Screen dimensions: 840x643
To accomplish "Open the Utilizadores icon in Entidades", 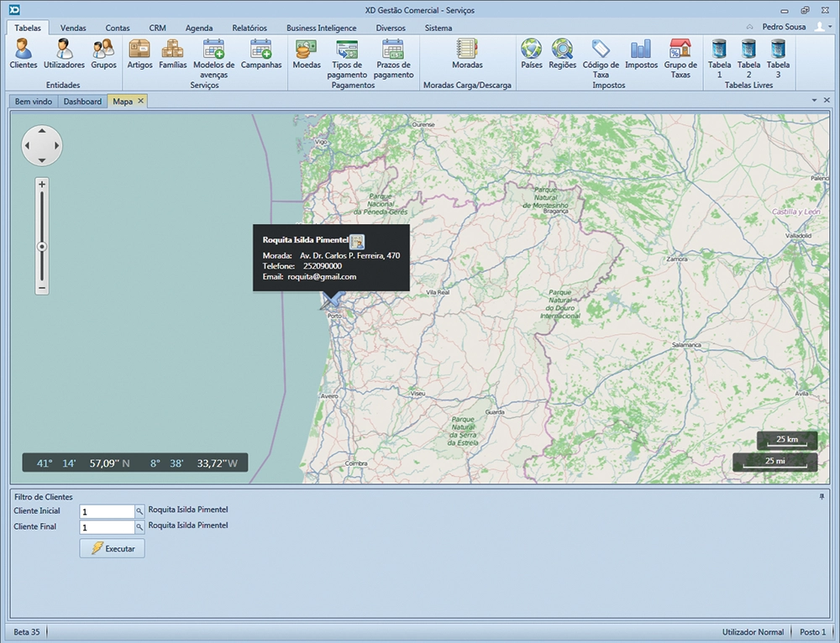I will (x=64, y=54).
